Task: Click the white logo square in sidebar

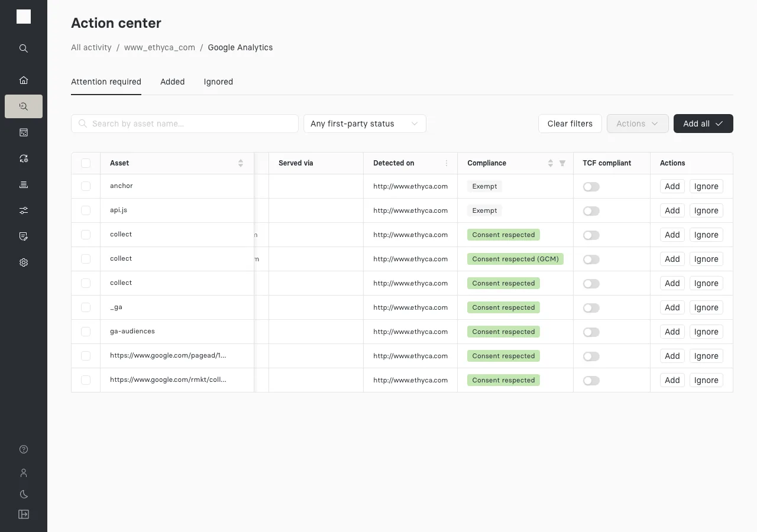Action: pos(24,17)
